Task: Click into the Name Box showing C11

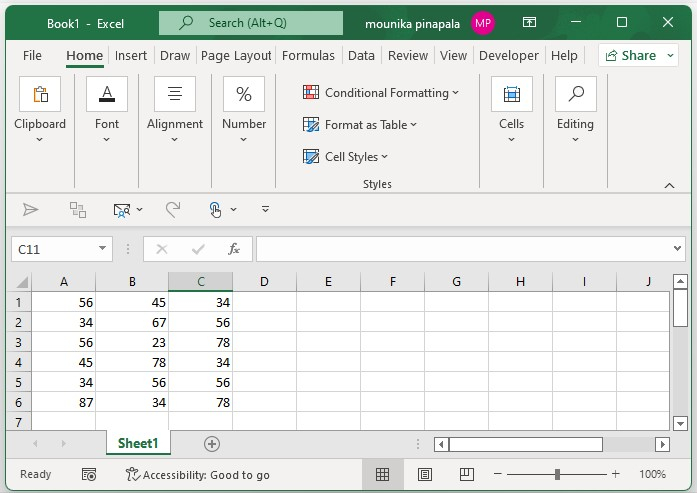Action: click(53, 249)
